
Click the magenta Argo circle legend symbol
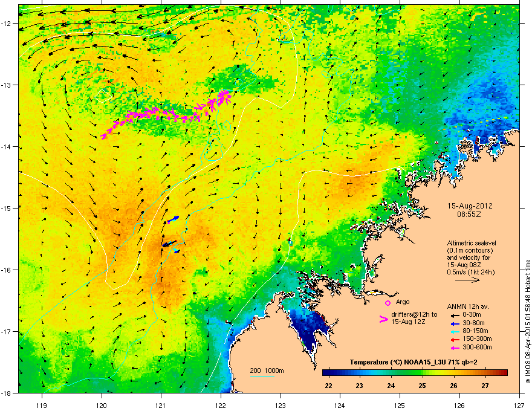click(x=388, y=303)
